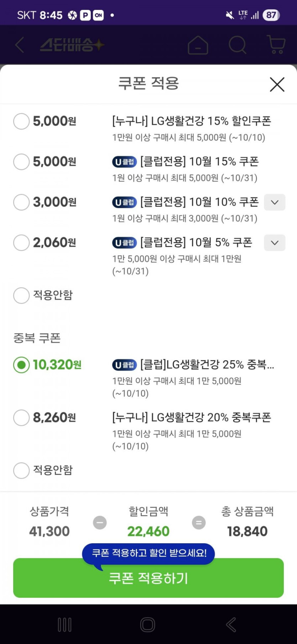Select 적용안함 under 중복 쿠폰 section
The width and height of the screenshot is (297, 644).
[x=21, y=470]
